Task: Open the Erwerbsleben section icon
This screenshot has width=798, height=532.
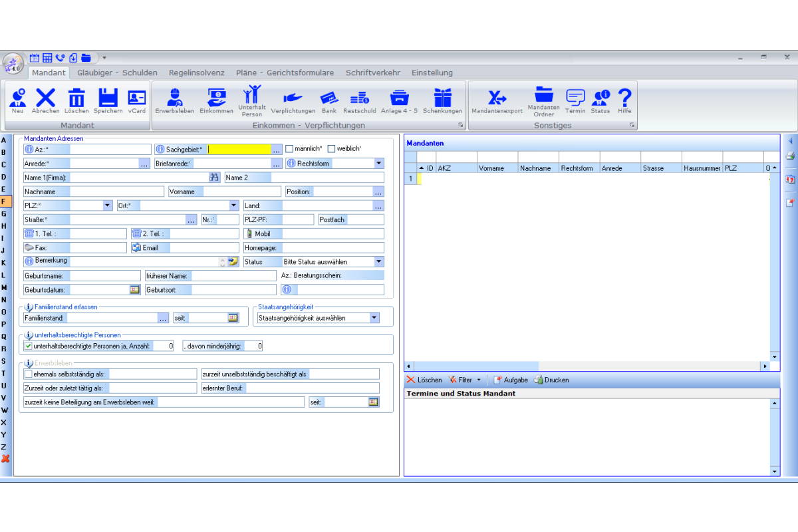Action: click(175, 101)
